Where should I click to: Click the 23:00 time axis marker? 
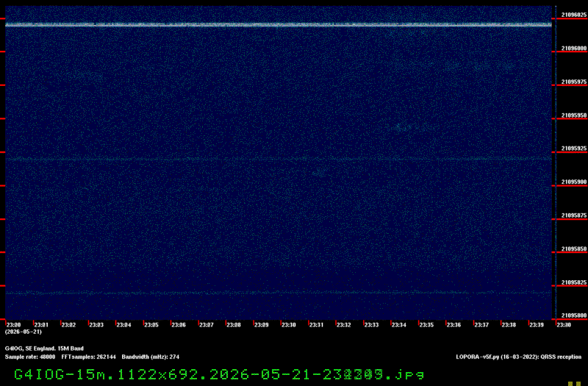13,325
